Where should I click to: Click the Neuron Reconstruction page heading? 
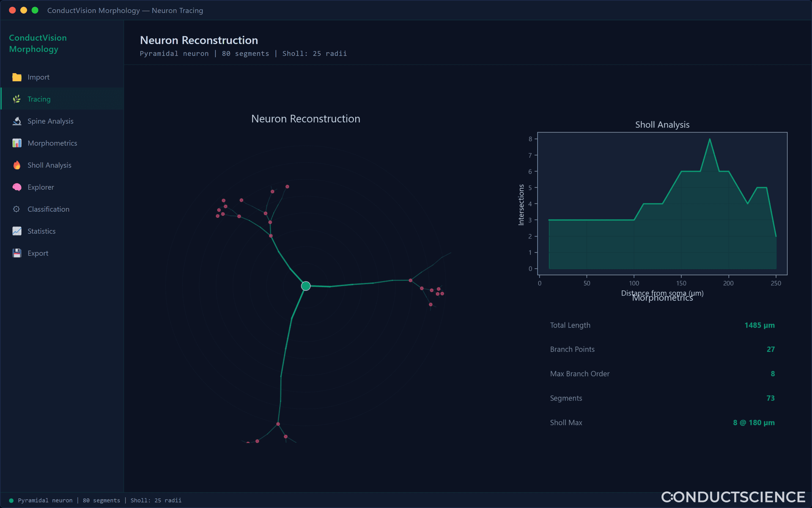(199, 40)
